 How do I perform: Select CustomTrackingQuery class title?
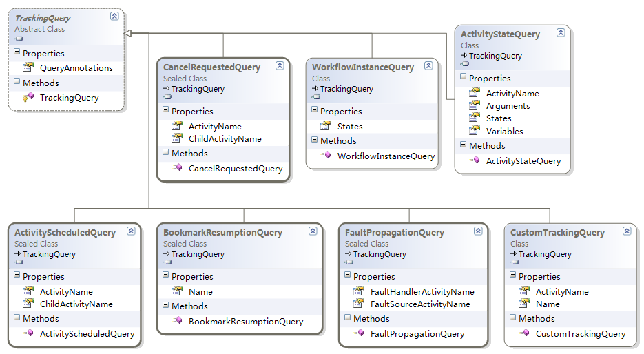(x=557, y=232)
